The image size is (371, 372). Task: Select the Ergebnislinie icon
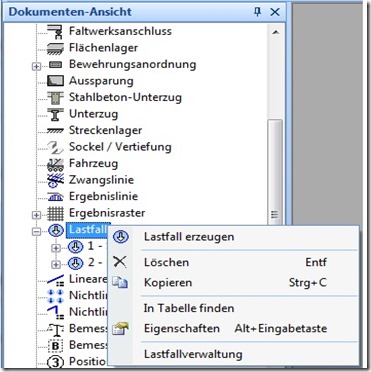(x=55, y=197)
